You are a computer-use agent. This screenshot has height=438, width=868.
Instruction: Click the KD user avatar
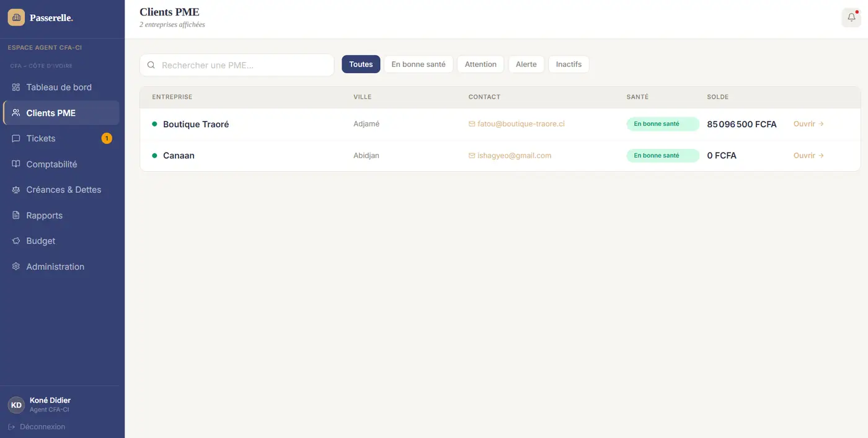[x=16, y=405]
